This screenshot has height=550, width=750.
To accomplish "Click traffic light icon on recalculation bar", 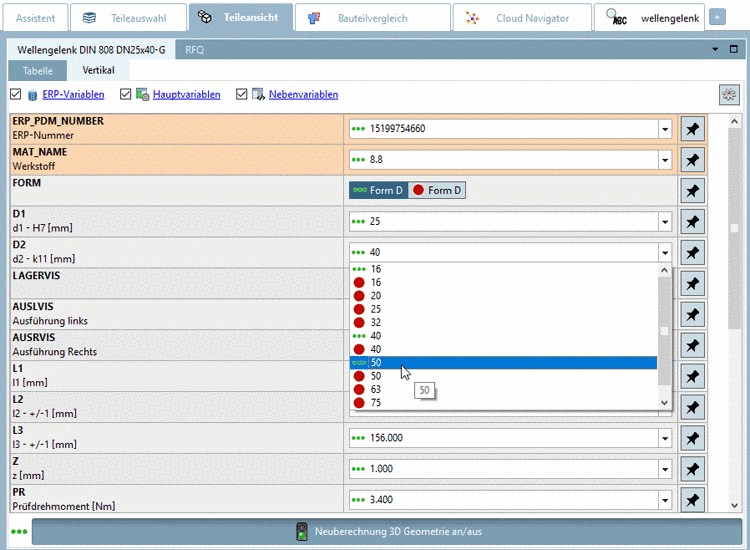I will 302,531.
